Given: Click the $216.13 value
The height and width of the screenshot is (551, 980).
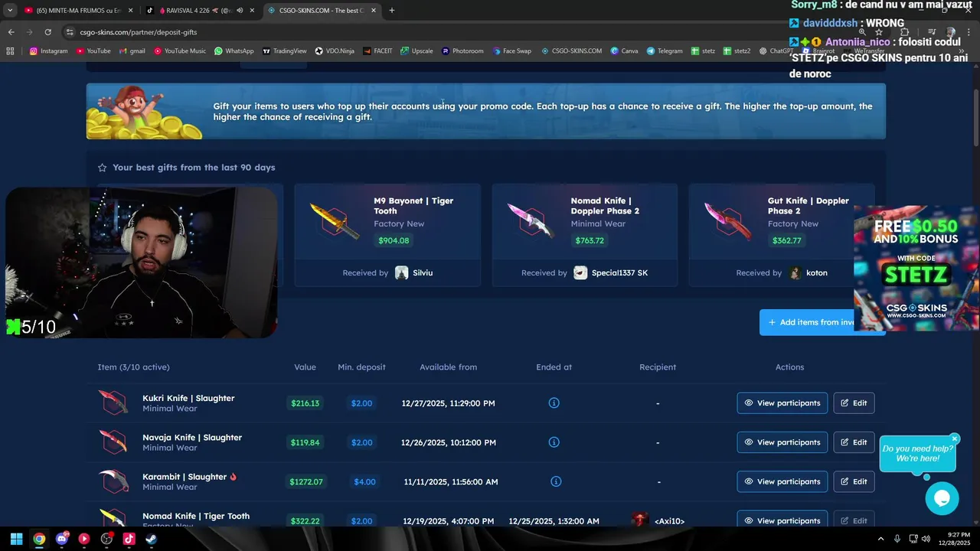Looking at the screenshot, I should click(x=305, y=403).
